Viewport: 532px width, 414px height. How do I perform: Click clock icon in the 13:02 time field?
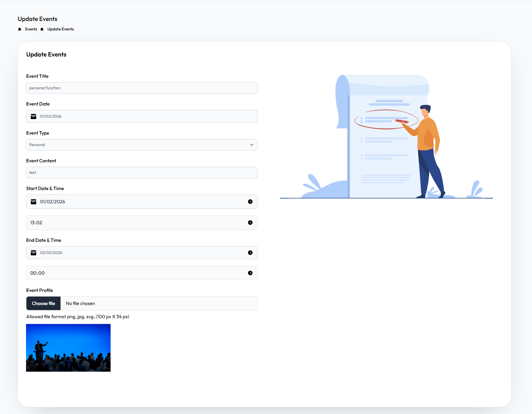tap(250, 223)
